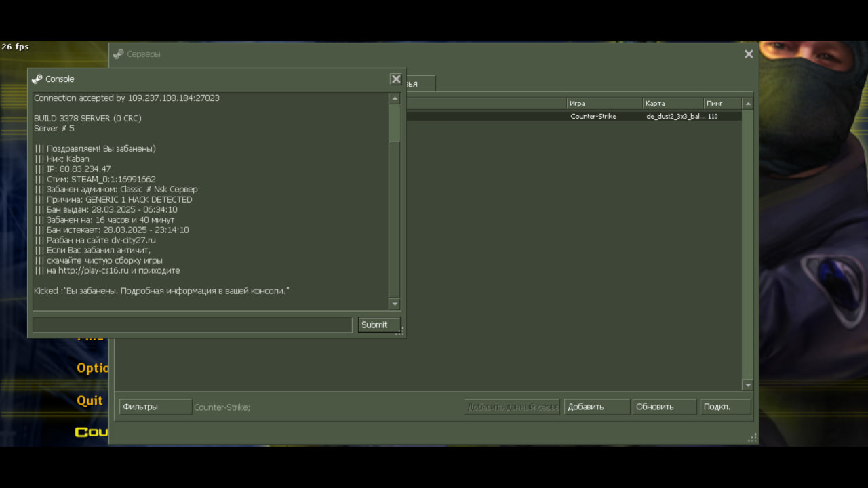
Task: Close the Серверы window
Action: point(749,54)
